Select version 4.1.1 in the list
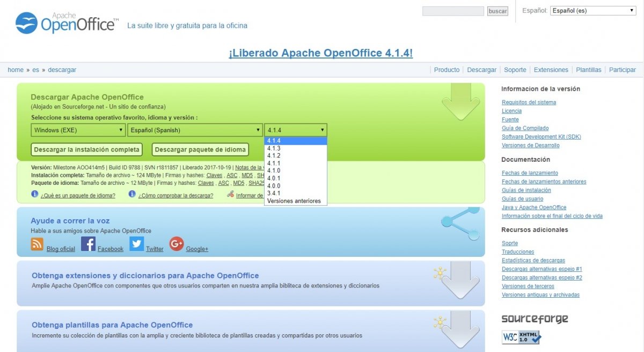The height and width of the screenshot is (352, 644). [x=296, y=163]
